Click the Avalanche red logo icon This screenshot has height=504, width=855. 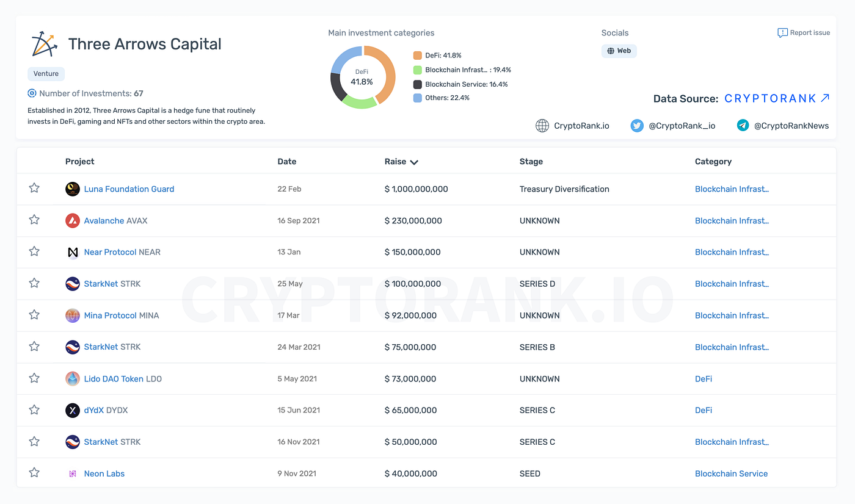73,221
